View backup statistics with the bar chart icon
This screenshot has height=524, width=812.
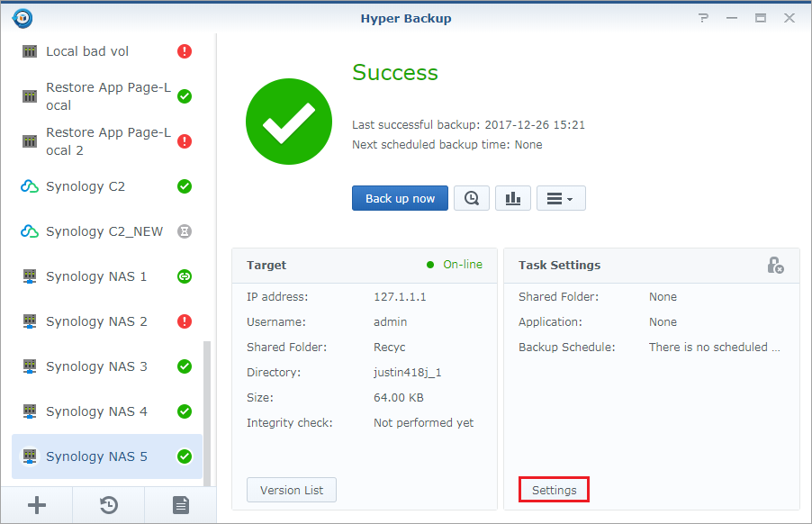coord(512,198)
